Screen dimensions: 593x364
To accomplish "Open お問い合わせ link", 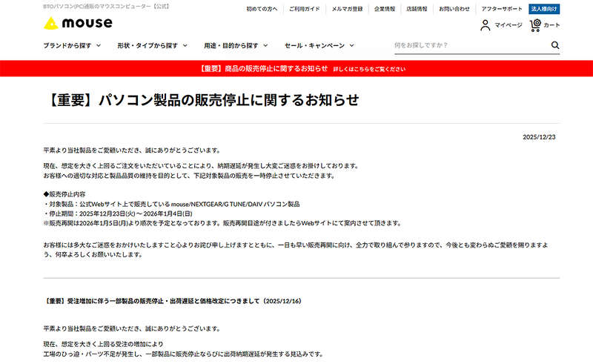I will [454, 9].
